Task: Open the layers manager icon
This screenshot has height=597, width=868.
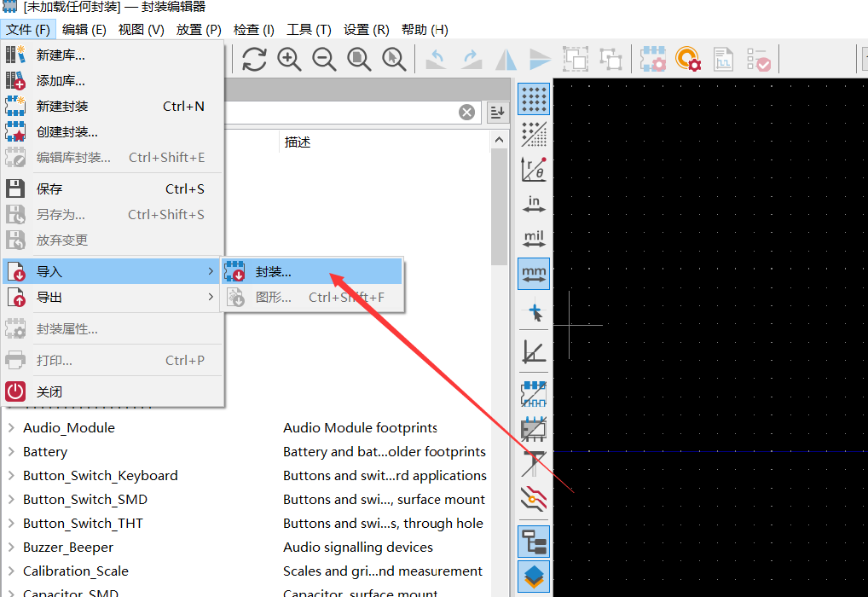Action: click(x=535, y=577)
